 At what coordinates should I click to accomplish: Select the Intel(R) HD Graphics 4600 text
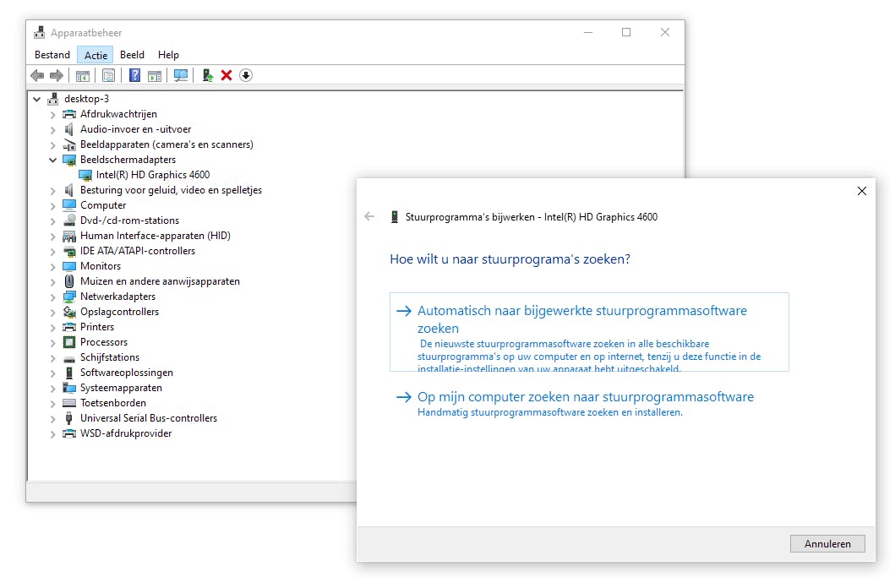pos(152,175)
